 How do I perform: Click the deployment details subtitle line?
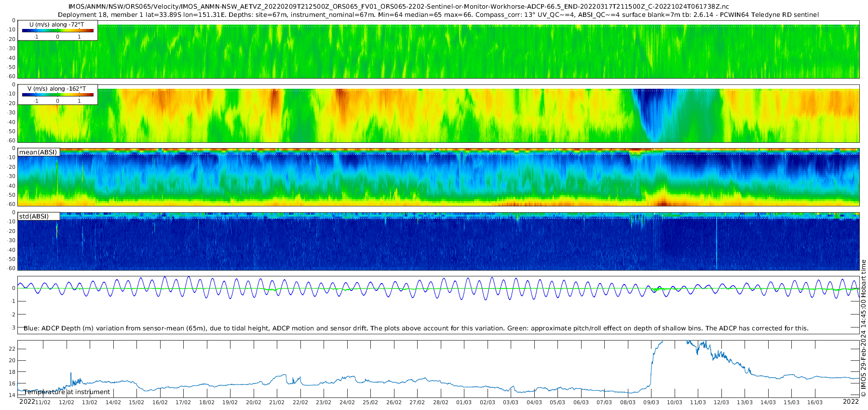438,14
